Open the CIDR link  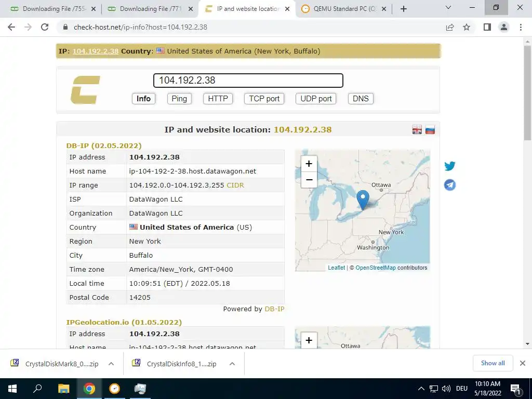click(235, 185)
